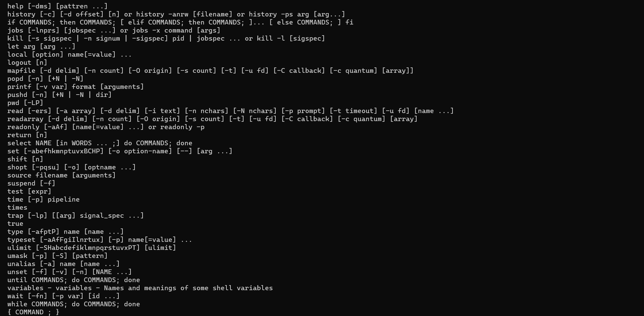Click the word "help" on the first line
Image resolution: width=644 pixels, height=316 pixels.
(15, 6)
